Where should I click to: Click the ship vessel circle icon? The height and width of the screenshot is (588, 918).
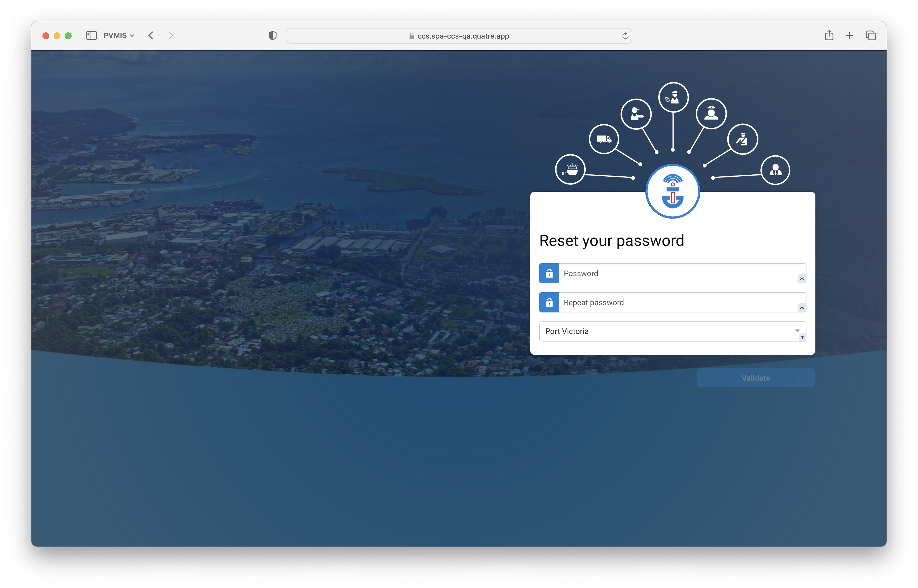coord(570,169)
